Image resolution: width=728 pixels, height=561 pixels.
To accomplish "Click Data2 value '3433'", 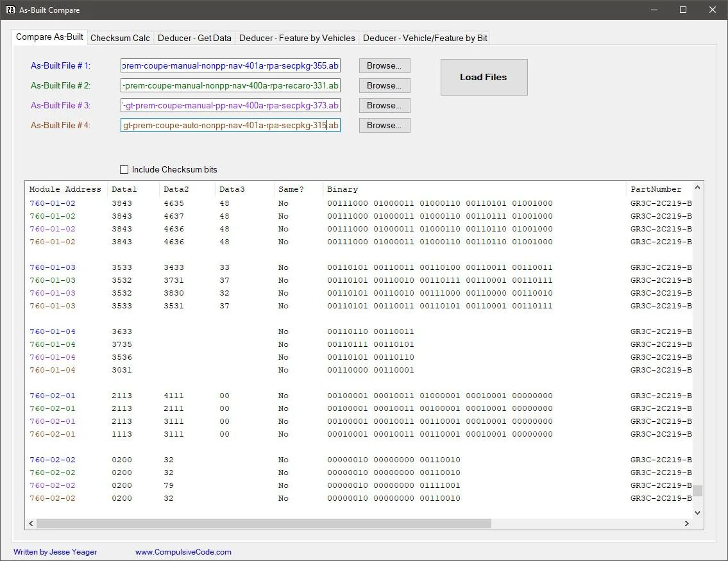I will point(174,268).
